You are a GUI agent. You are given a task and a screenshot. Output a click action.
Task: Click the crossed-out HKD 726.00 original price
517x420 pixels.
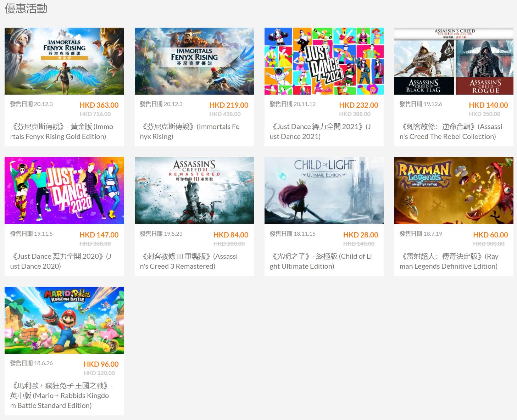coord(95,114)
